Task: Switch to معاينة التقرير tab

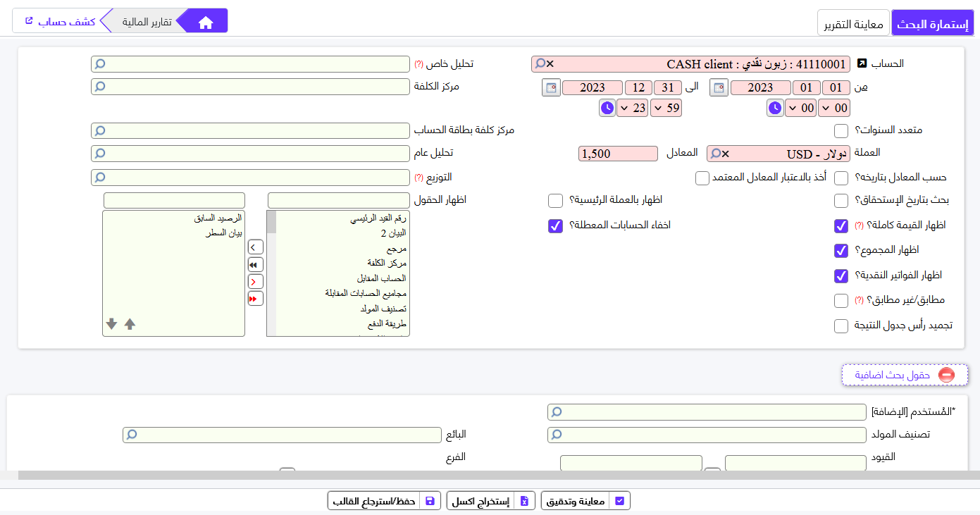Action: point(853,24)
